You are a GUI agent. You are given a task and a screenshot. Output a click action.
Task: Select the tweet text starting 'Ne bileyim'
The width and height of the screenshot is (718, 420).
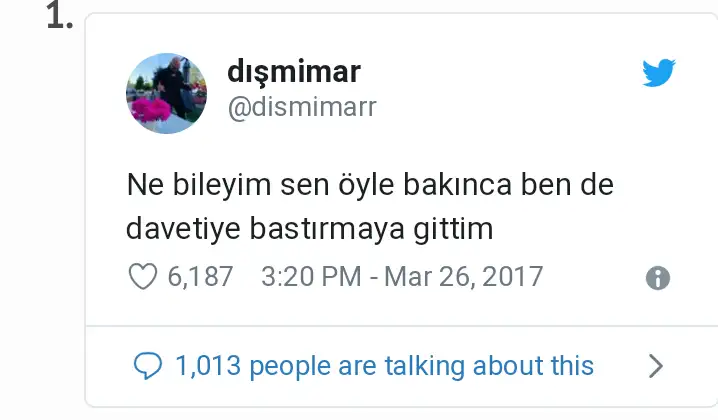pyautogui.click(x=370, y=207)
